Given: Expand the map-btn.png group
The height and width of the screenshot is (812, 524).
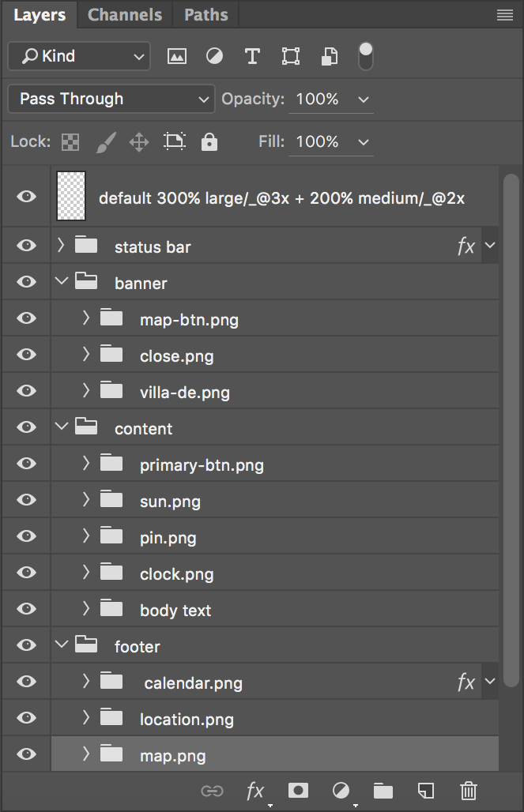Looking at the screenshot, I should click(85, 318).
